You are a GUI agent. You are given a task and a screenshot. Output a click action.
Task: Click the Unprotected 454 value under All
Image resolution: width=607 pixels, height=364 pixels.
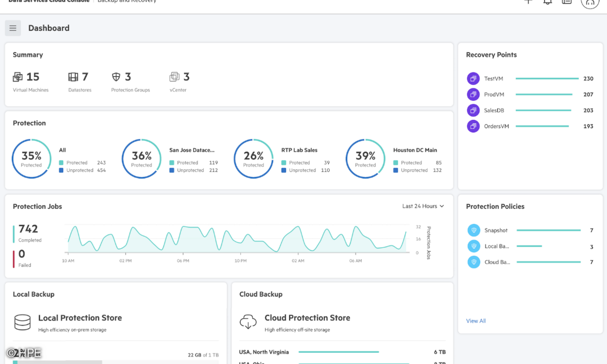point(102,170)
